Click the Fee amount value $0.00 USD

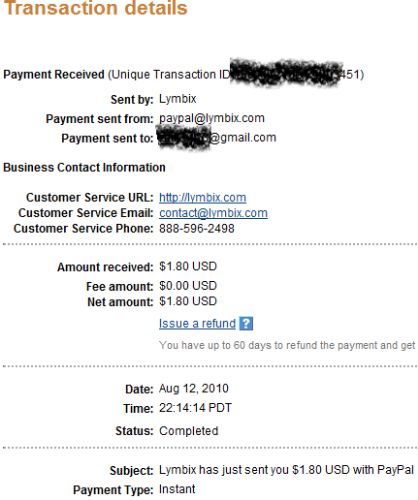(188, 286)
